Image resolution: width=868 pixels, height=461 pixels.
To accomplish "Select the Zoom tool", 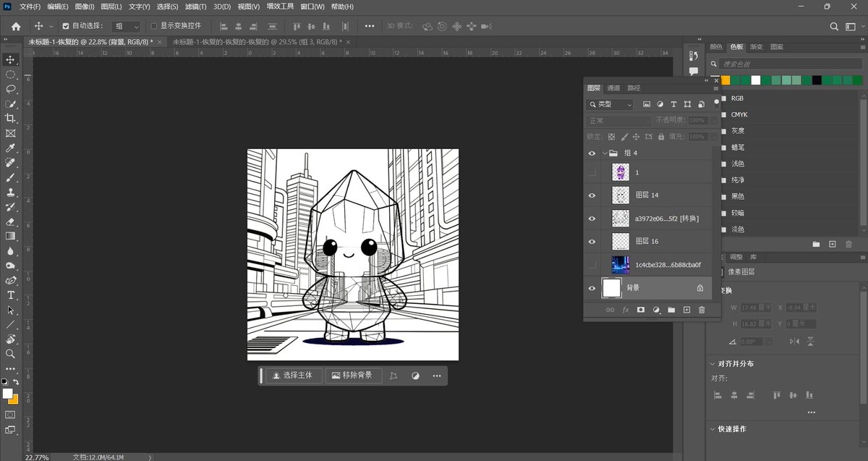I will [x=11, y=354].
